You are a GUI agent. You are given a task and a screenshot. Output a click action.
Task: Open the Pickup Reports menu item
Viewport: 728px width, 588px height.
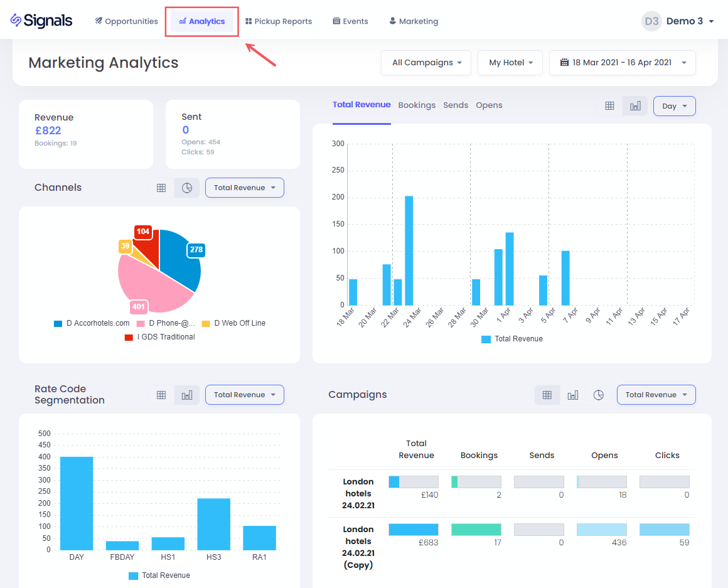(x=279, y=21)
